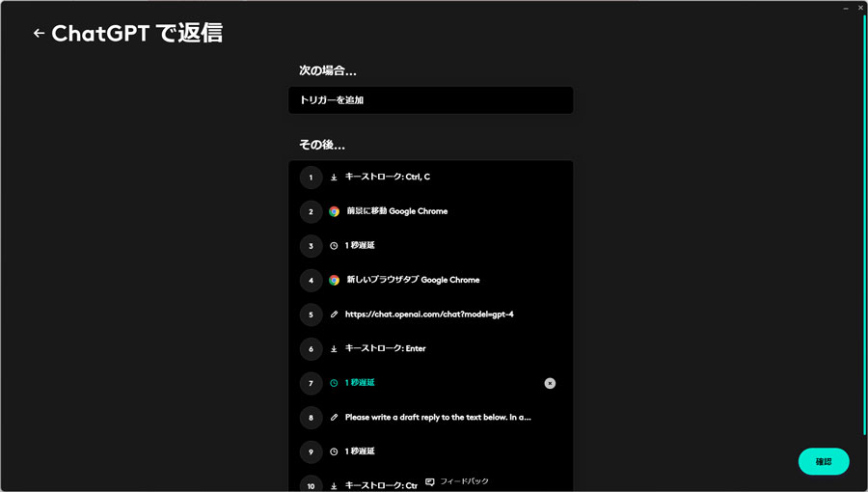The height and width of the screenshot is (492, 868).
Task: Go back using the arrow beside ChatGPT で返信
Action: [39, 33]
